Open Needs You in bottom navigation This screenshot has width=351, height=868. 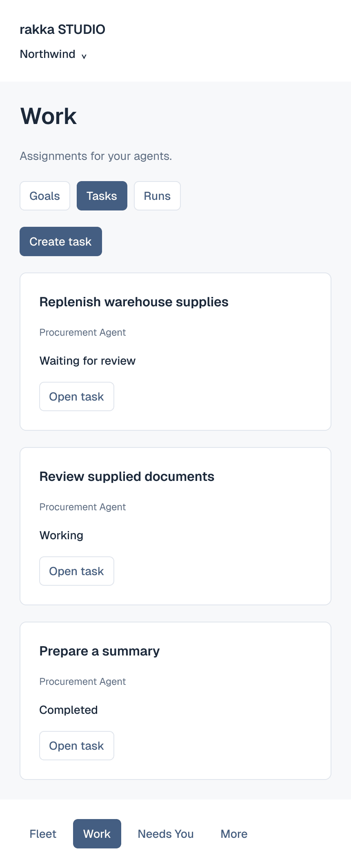coord(166,834)
